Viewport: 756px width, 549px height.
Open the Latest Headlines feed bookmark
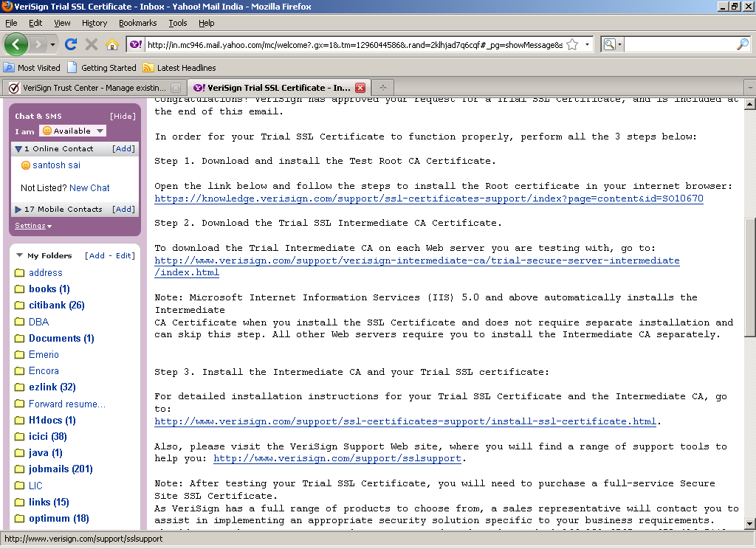[x=179, y=67]
